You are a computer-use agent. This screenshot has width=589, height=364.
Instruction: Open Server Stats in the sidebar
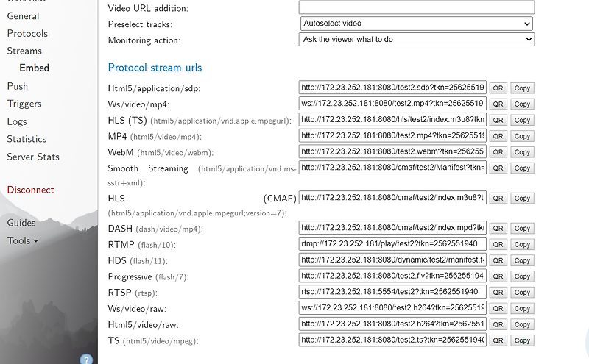33,157
